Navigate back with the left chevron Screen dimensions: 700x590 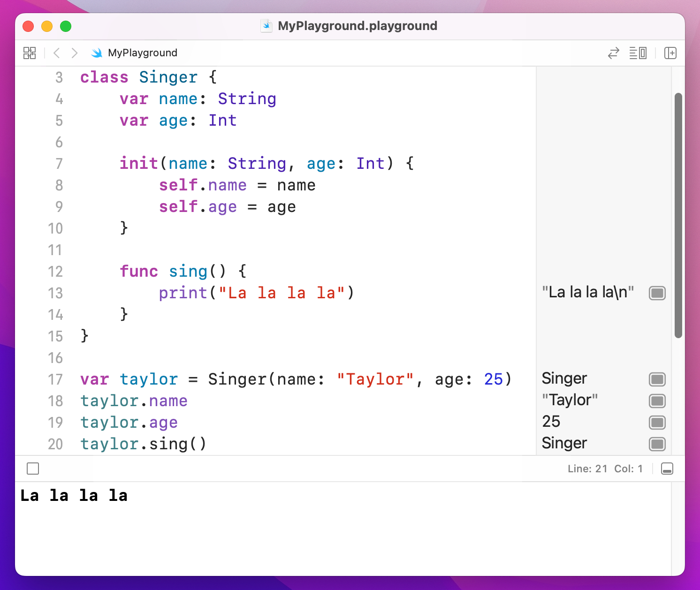tap(57, 53)
